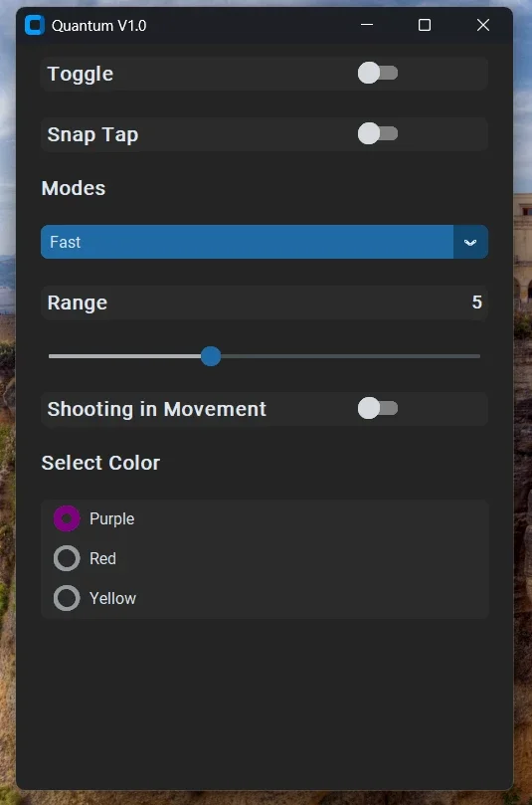Close the Quantum V1.0 window
The height and width of the screenshot is (805, 532).
coord(482,25)
